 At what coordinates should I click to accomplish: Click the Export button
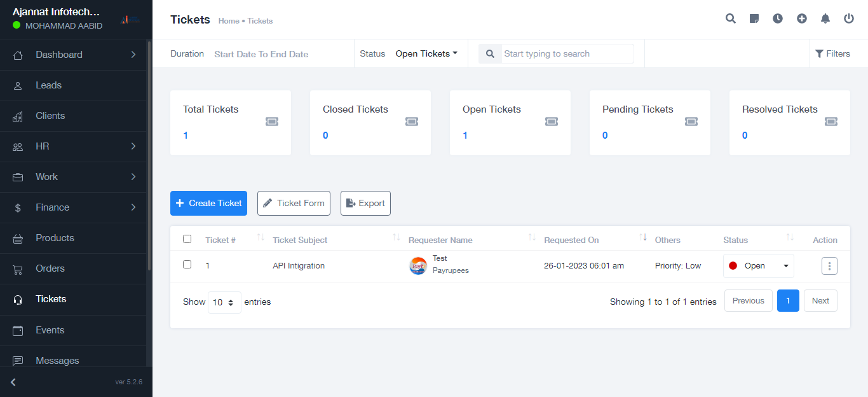(x=365, y=204)
